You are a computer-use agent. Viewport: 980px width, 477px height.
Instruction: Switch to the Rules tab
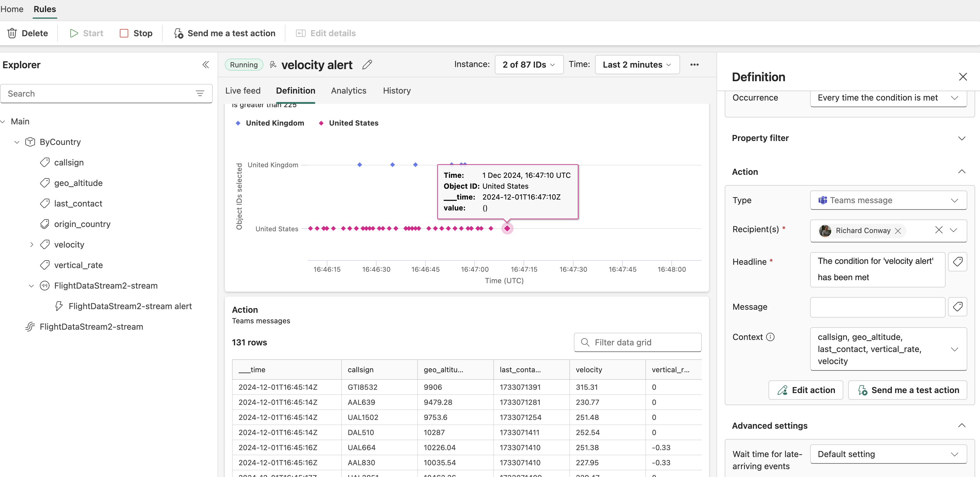[x=45, y=9]
